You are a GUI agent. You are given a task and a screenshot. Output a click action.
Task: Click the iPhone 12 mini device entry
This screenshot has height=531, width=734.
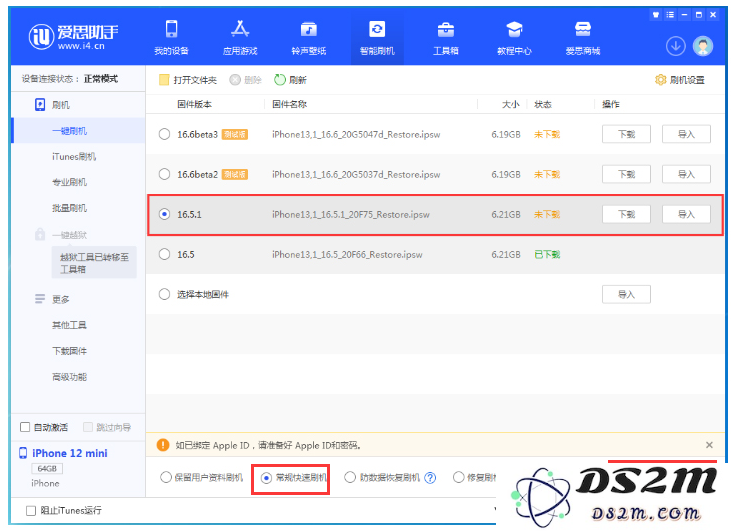tap(70, 453)
